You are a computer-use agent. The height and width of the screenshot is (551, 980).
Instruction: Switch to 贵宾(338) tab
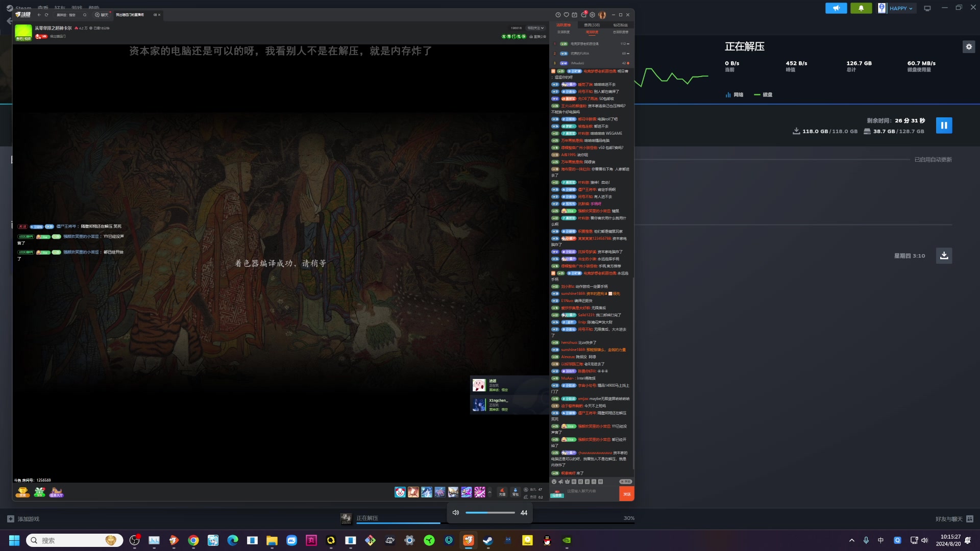592,25
